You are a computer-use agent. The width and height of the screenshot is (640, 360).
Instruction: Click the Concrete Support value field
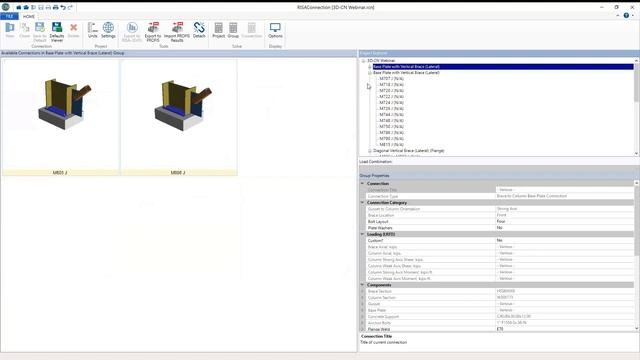[564, 317]
